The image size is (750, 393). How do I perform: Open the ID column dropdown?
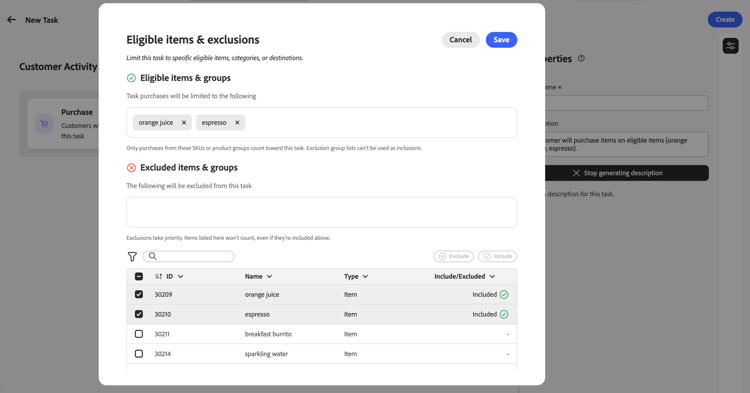[x=180, y=276]
